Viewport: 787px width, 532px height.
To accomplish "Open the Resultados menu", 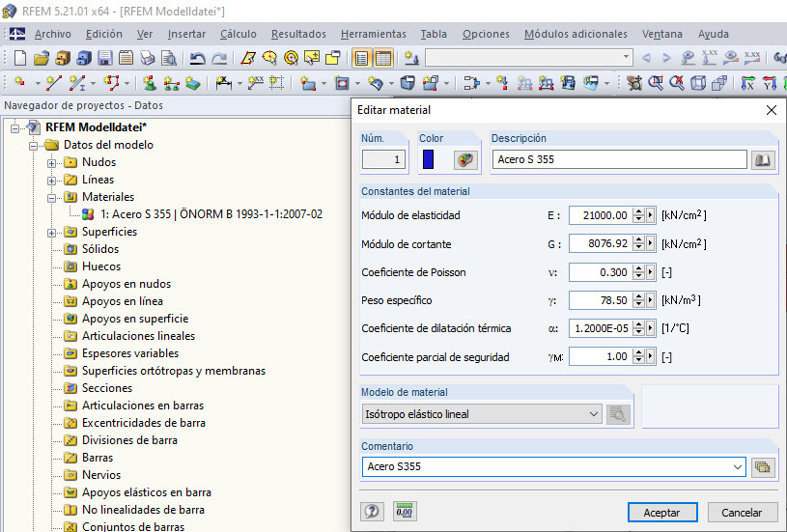I will click(x=298, y=34).
